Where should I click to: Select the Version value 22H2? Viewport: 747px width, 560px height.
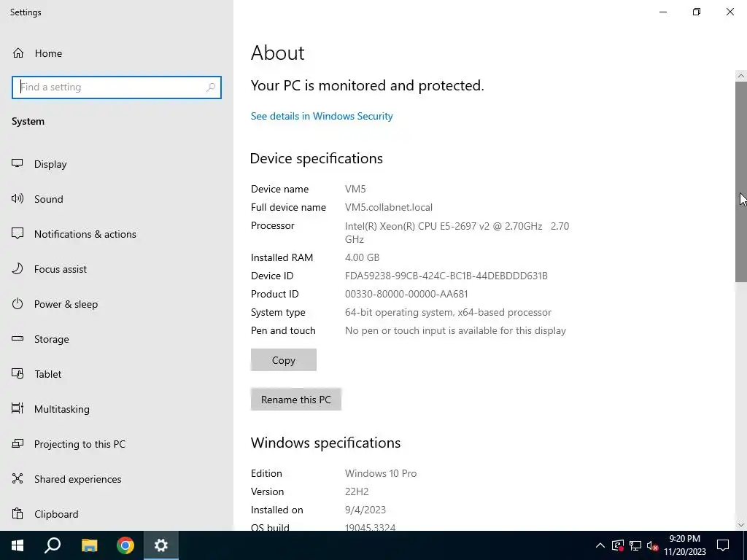click(x=357, y=491)
